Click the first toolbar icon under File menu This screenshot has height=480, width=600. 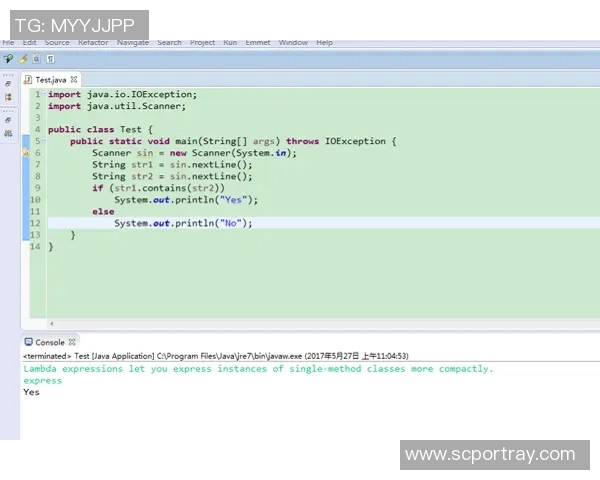point(8,60)
